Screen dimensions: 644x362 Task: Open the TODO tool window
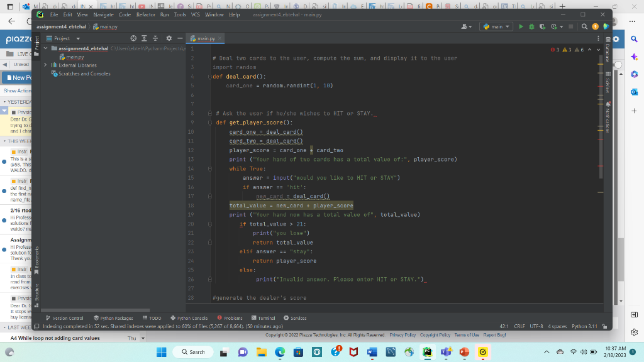click(x=152, y=318)
